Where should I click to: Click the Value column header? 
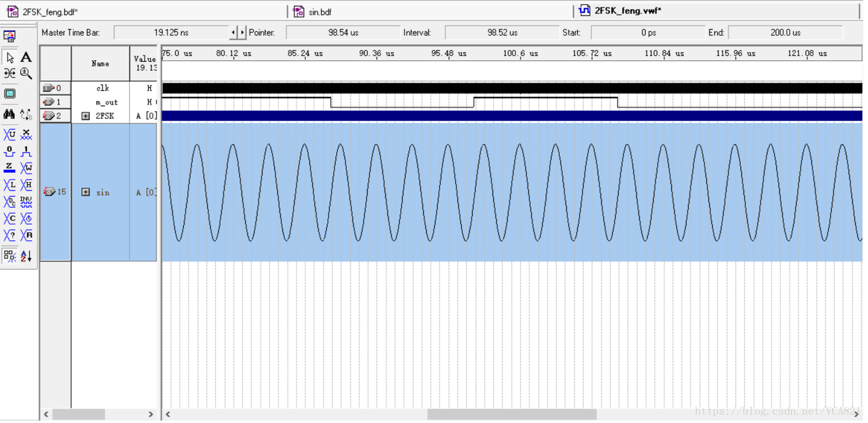coord(144,64)
